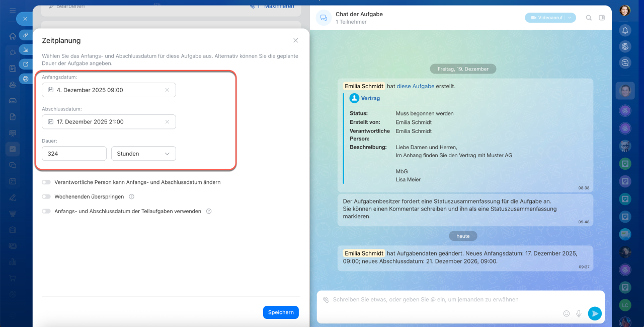Click Bearbeiten behind the dialog

(70, 6)
